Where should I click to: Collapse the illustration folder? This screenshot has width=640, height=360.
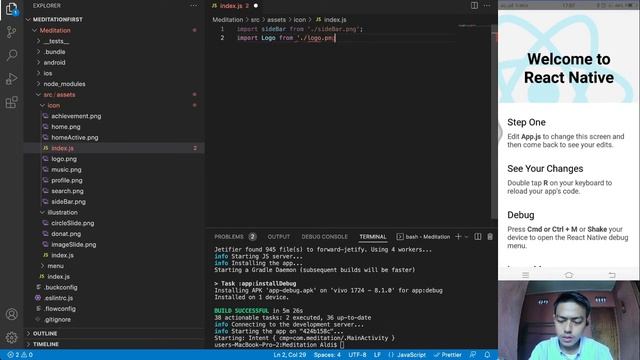click(x=62, y=212)
